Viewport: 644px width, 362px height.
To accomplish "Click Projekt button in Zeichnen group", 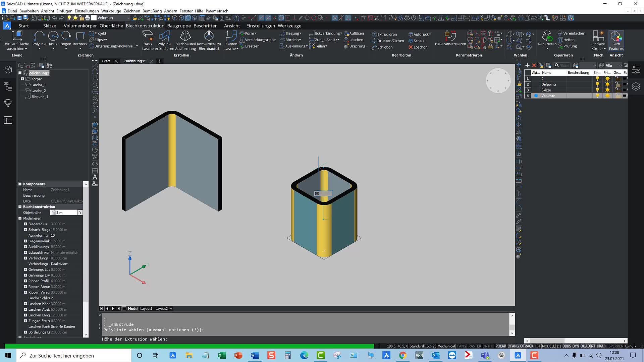I will pos(98,34).
